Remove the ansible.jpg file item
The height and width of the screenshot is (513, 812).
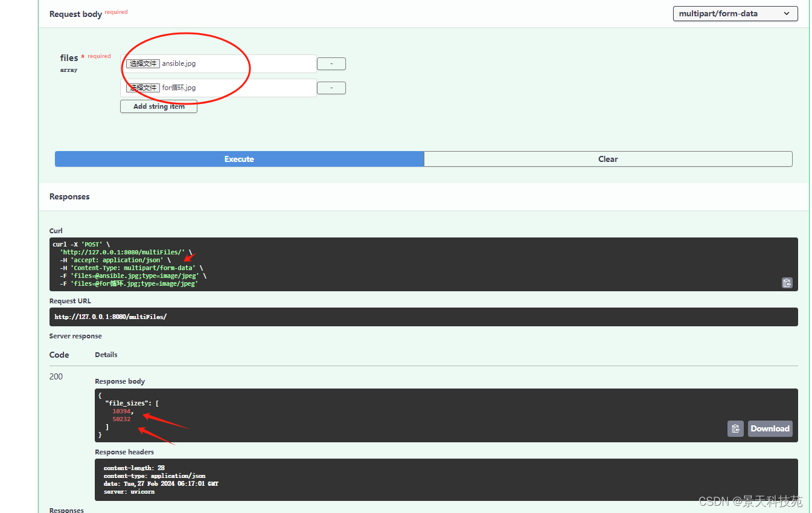pos(331,63)
